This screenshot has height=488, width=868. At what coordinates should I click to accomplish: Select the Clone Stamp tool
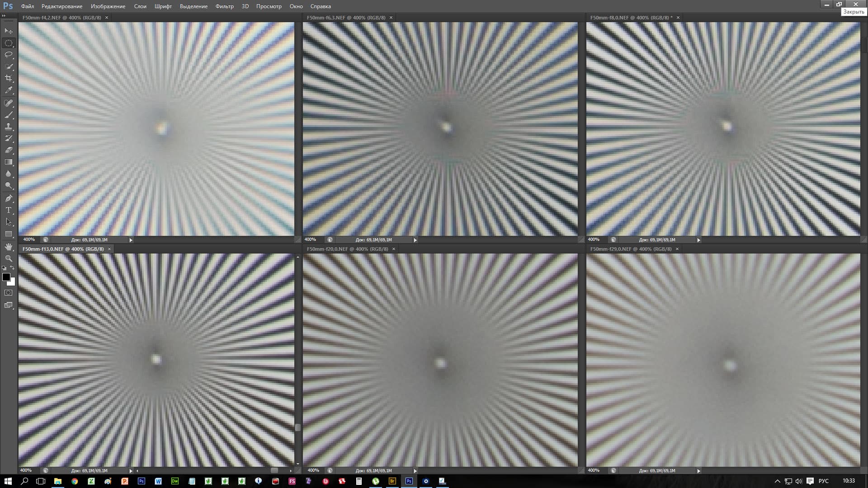[9, 127]
